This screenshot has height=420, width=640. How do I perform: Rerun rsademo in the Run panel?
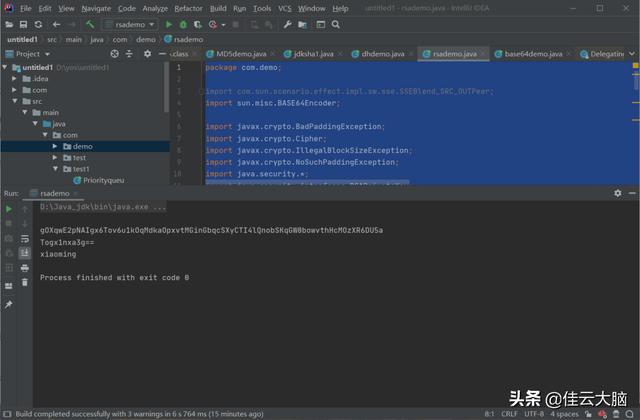pyautogui.click(x=9, y=209)
